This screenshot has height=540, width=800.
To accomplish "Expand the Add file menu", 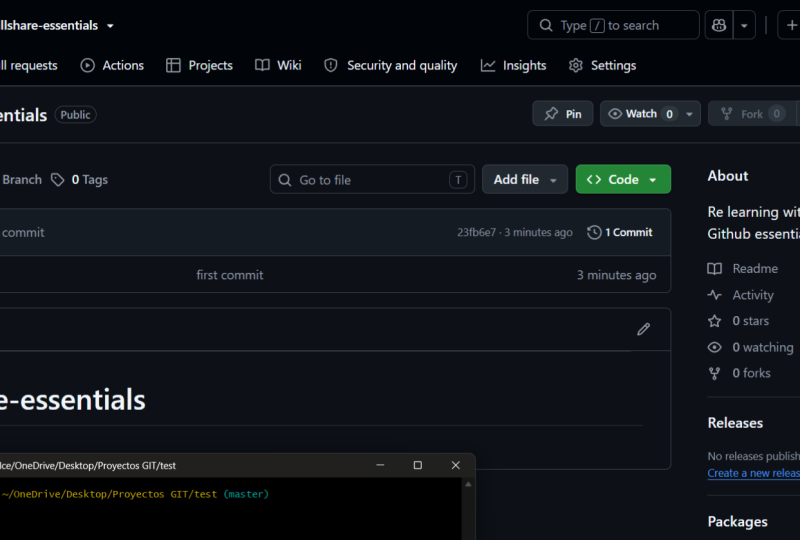I will [524, 179].
